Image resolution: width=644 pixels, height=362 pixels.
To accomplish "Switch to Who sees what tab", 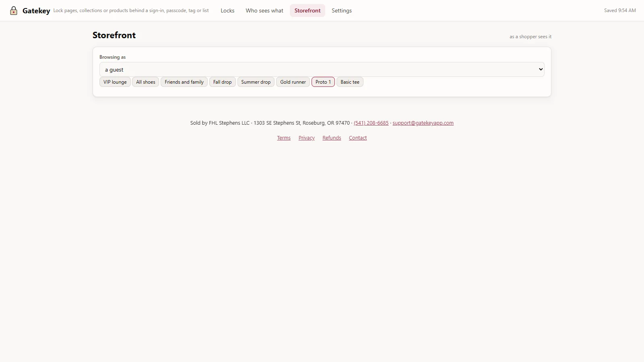I will (264, 10).
